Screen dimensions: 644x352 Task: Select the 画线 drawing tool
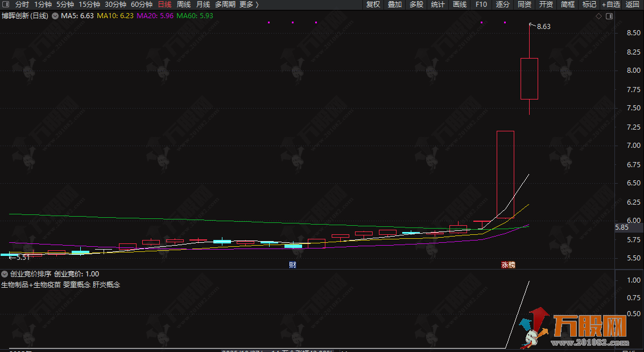(x=461, y=4)
